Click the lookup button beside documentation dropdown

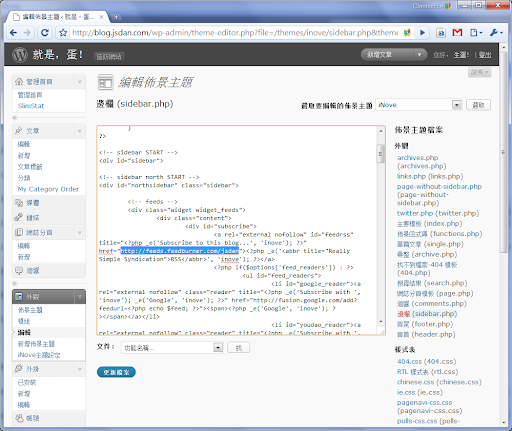click(238, 348)
